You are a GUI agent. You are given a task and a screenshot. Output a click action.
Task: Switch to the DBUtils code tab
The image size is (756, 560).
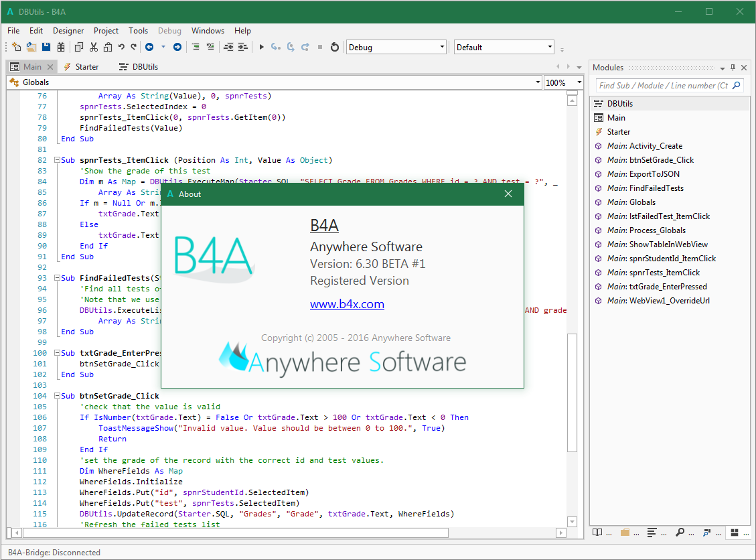[x=139, y=66]
